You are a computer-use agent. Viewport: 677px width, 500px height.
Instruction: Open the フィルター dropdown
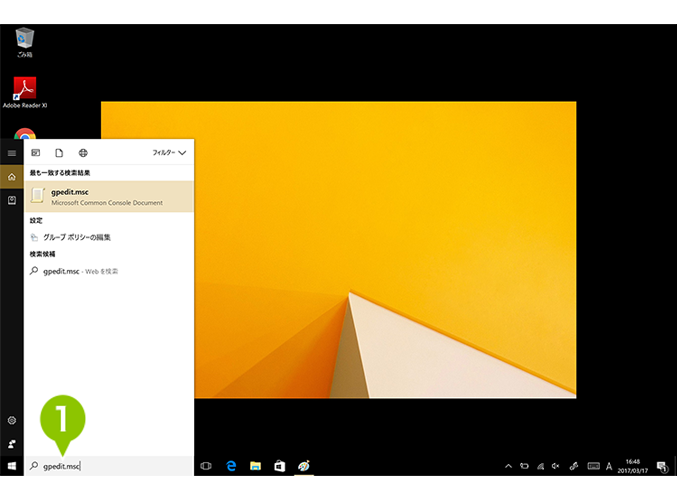169,152
